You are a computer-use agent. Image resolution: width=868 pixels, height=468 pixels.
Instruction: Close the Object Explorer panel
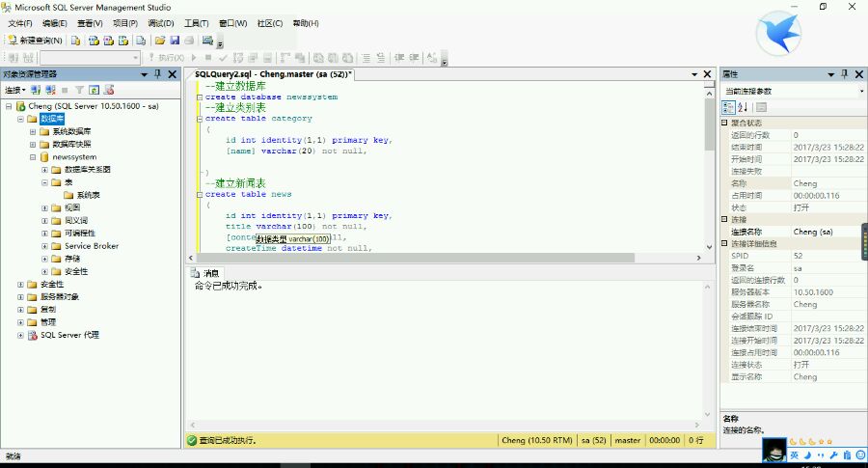tap(173, 73)
